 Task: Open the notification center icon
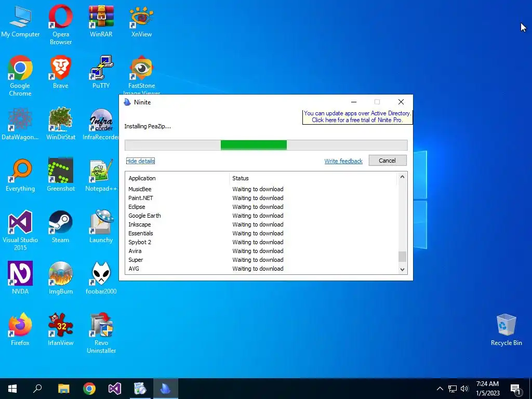[516, 389]
